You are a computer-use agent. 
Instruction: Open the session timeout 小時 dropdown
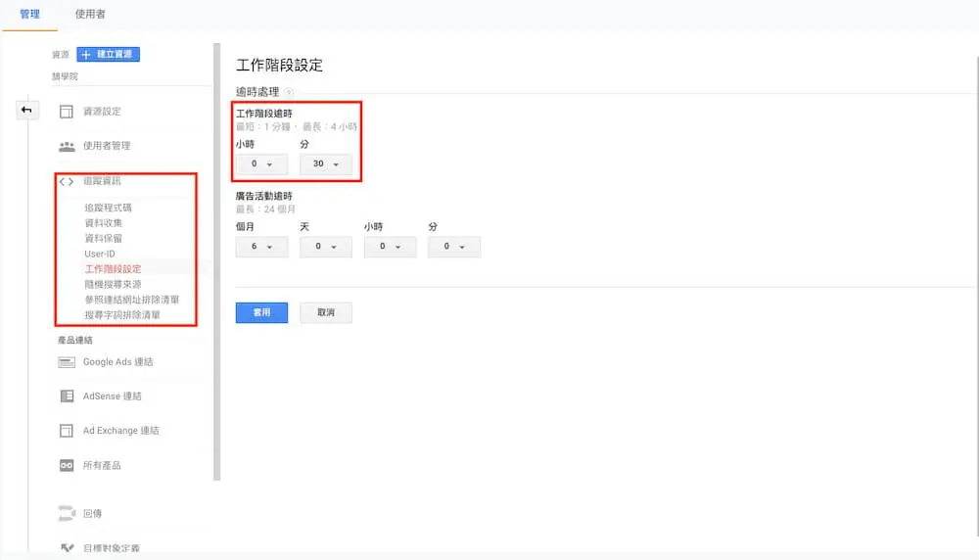pos(261,164)
